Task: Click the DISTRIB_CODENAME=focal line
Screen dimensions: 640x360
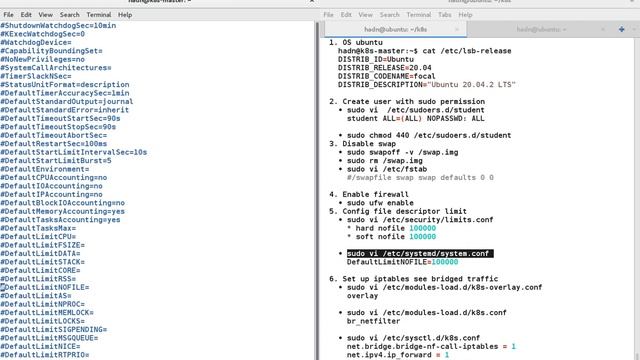Action: click(x=387, y=76)
